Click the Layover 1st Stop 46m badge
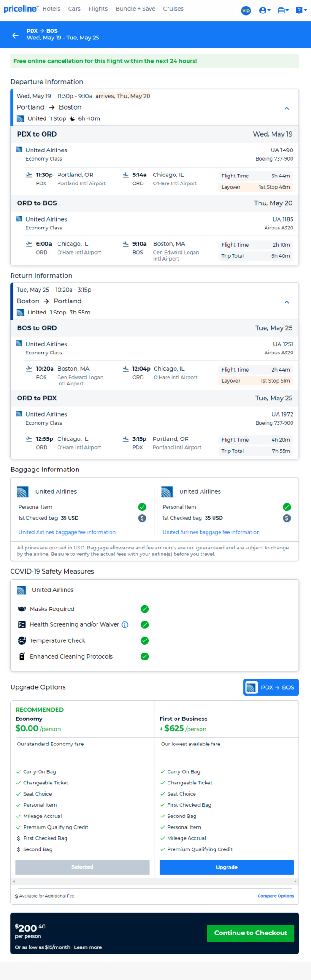311x980 pixels. pos(256,187)
